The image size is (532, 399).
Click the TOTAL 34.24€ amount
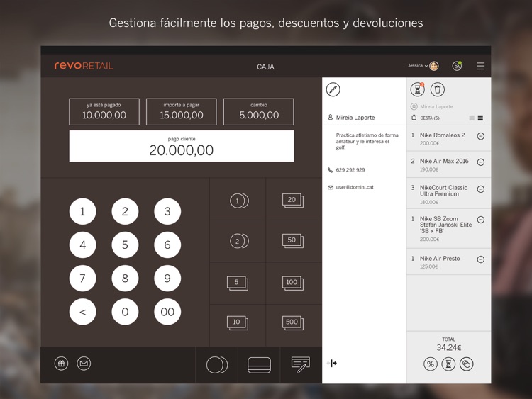click(x=448, y=347)
